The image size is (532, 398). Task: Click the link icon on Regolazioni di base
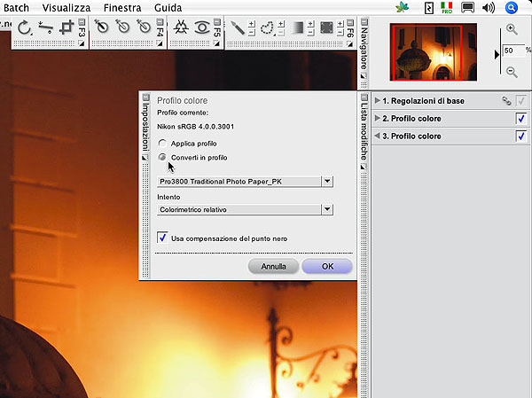(x=506, y=101)
